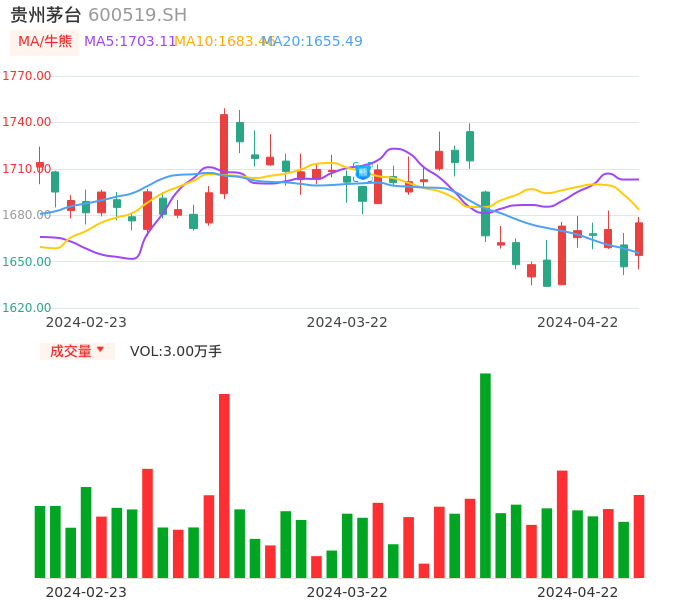The image size is (686, 606).
Task: Click the red arrow beside 成交量
Action: coord(100,350)
